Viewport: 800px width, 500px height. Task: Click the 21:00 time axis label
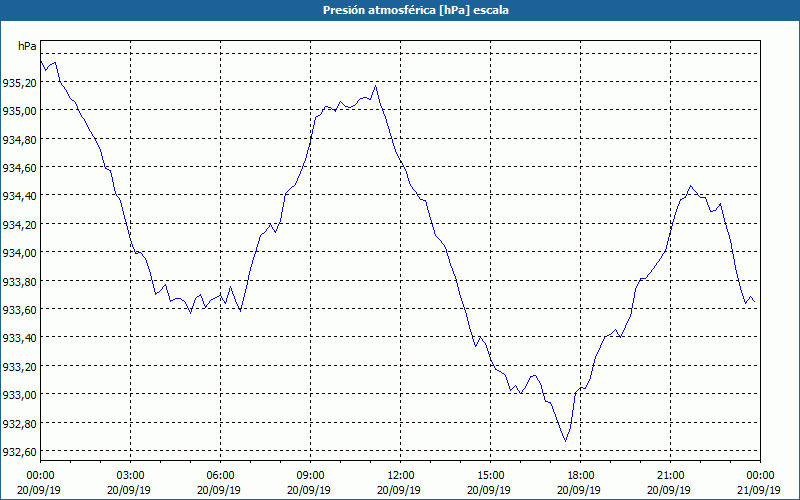pyautogui.click(x=670, y=476)
